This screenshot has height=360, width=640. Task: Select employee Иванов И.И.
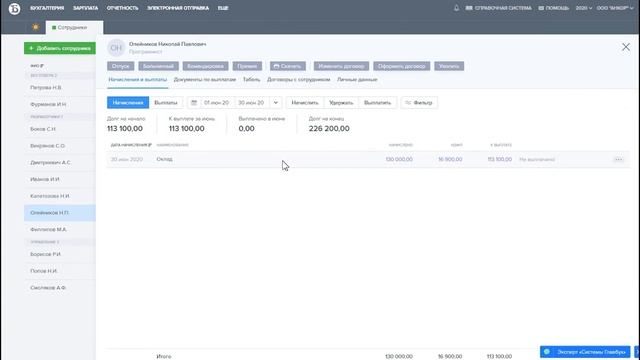(60, 179)
